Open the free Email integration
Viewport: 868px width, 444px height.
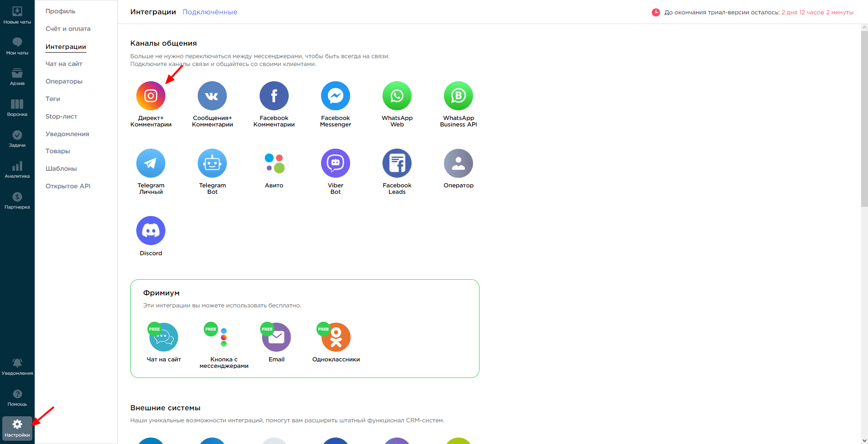click(276, 337)
